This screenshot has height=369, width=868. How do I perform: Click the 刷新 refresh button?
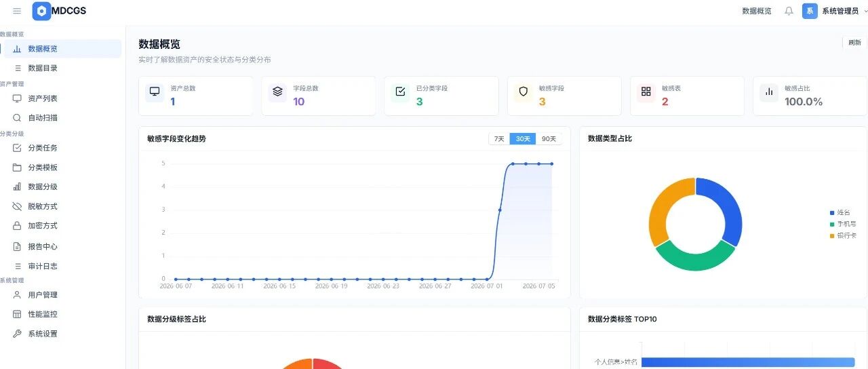point(854,43)
